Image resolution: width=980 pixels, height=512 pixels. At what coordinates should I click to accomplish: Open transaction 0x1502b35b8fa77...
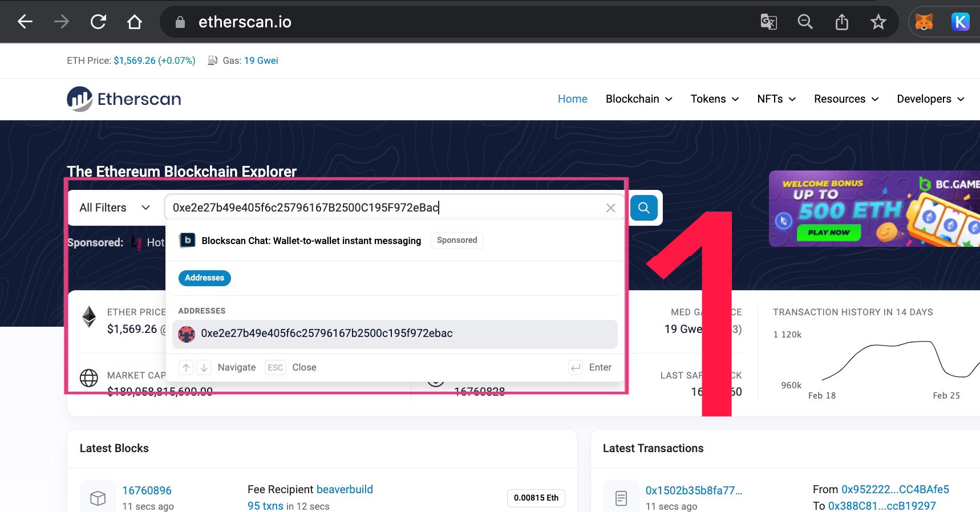(694, 491)
